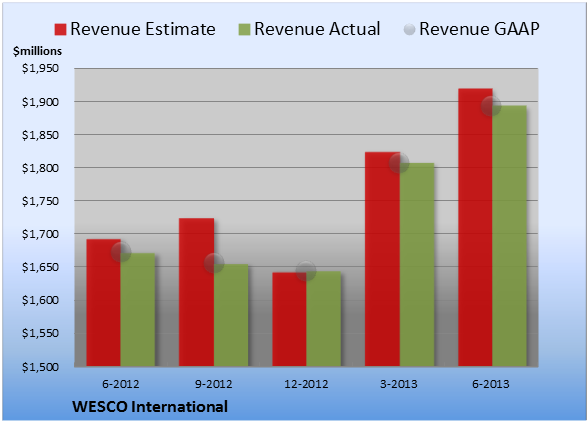Screen dimensions: 588x422
Task: Click the '$1,850' y-axis label
Action: click(40, 135)
